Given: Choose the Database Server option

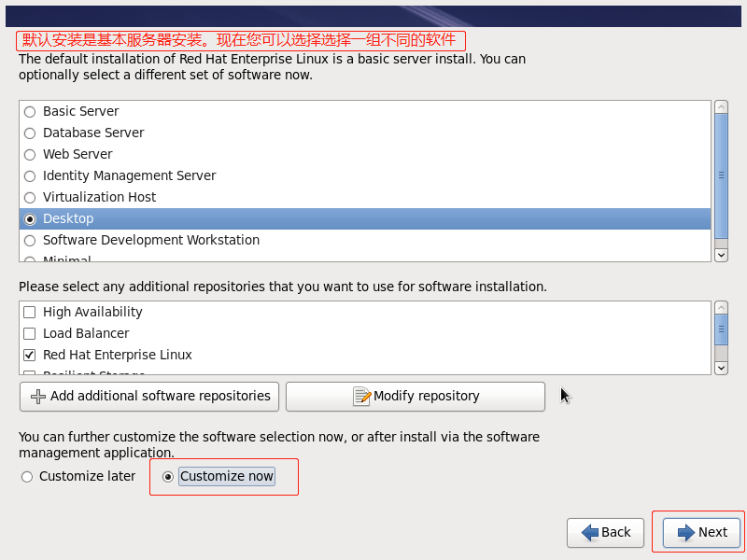Looking at the screenshot, I should (x=30, y=133).
